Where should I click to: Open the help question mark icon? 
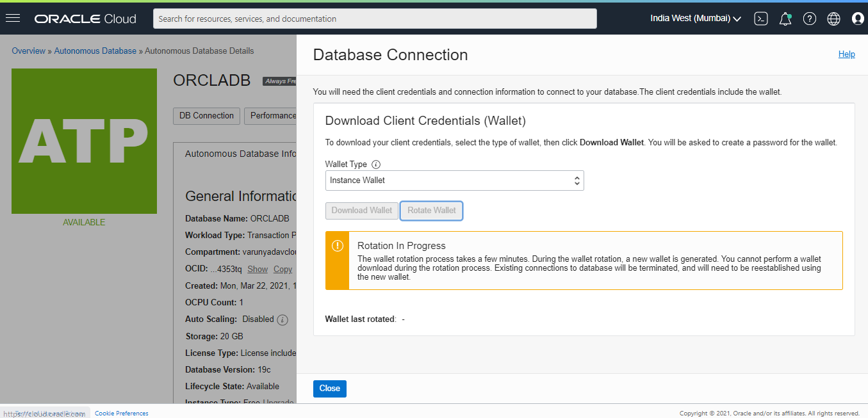click(810, 19)
